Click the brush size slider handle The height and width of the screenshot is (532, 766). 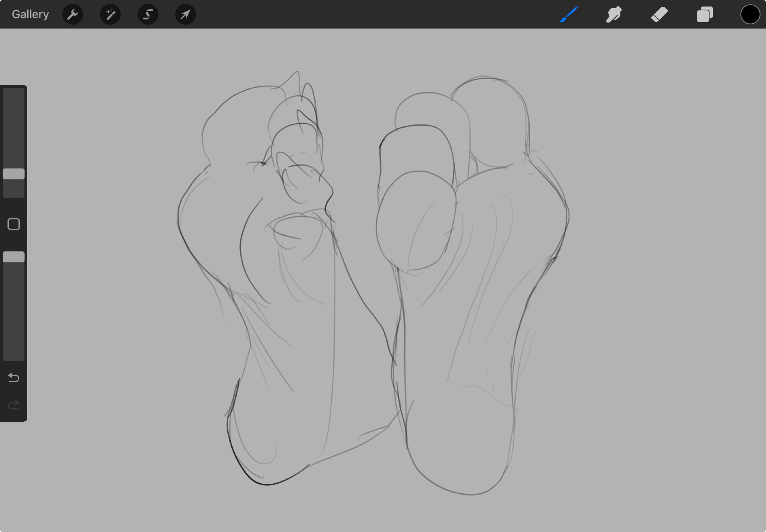tap(14, 174)
